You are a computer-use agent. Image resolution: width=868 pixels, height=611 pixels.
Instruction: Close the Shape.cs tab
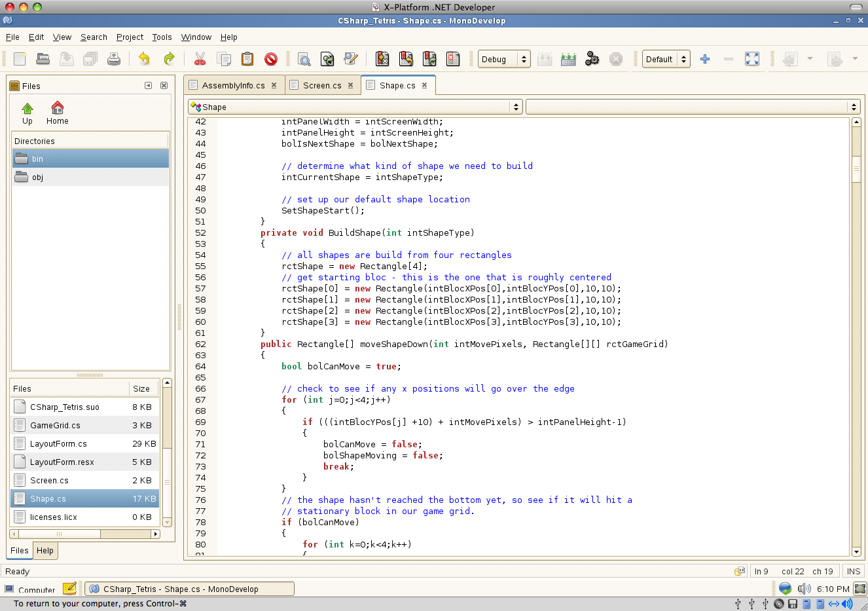[x=424, y=85]
